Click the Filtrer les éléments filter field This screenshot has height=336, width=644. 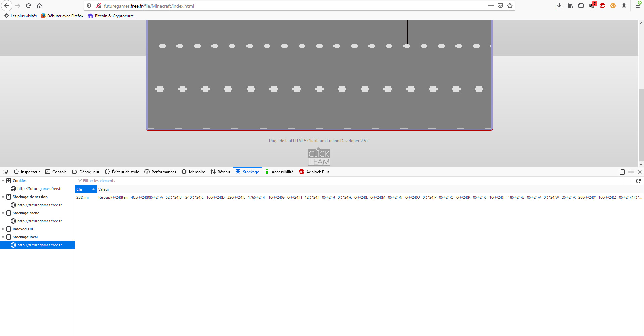coord(168,181)
